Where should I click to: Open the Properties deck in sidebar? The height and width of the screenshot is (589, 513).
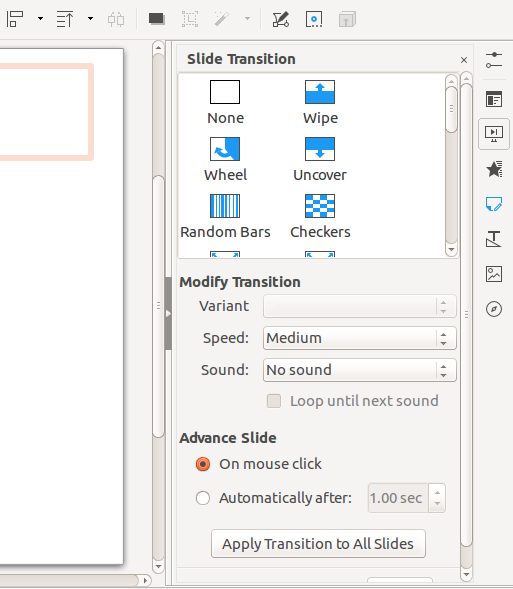[x=493, y=99]
